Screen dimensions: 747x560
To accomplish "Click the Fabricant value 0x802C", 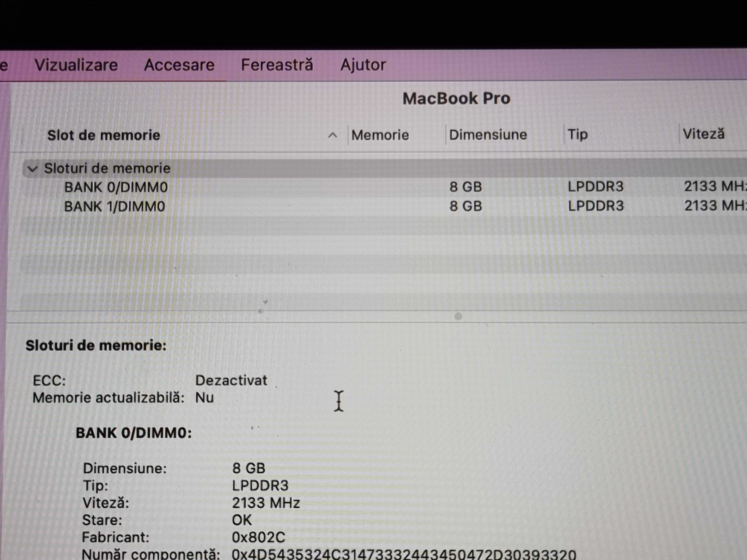I will (x=259, y=537).
